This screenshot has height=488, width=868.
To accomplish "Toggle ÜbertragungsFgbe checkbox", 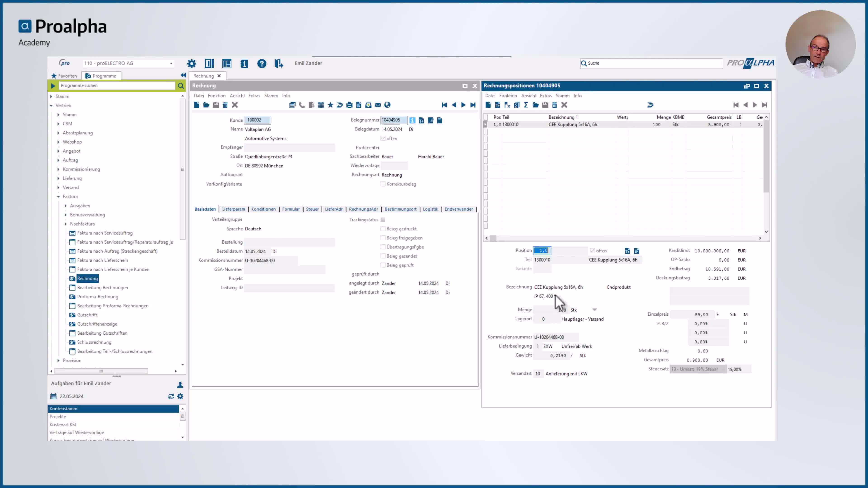I will (x=383, y=247).
